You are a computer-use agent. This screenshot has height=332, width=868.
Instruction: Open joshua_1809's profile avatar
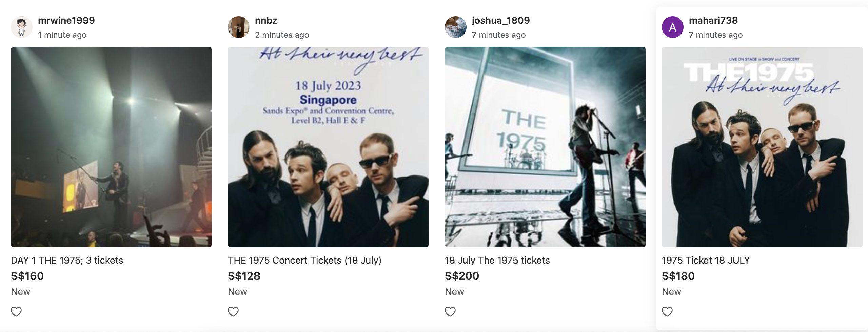pos(456,27)
